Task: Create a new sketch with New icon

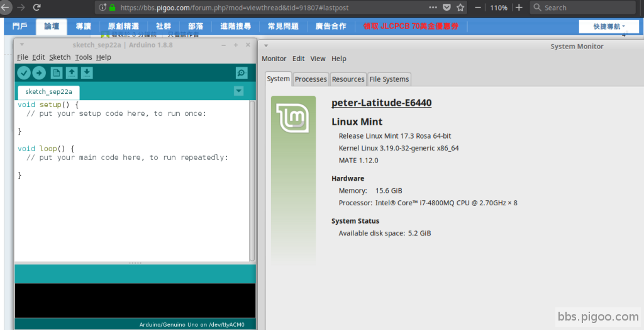Action: (x=56, y=73)
